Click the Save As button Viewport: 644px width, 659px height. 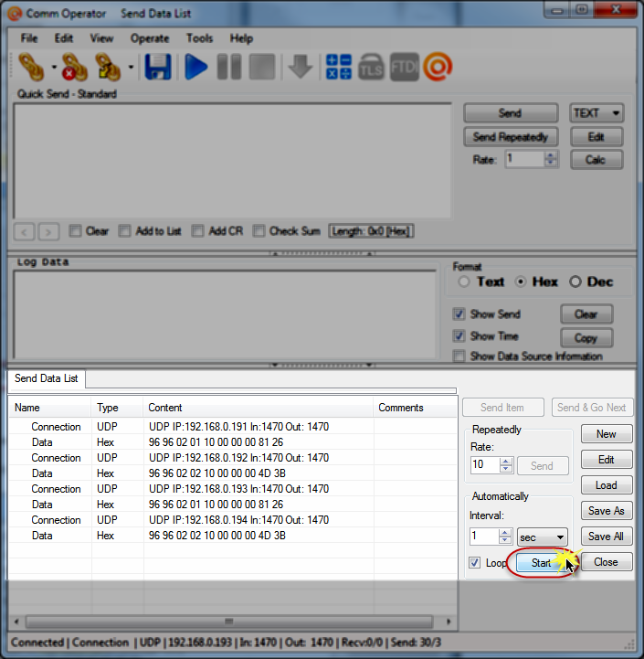click(607, 511)
